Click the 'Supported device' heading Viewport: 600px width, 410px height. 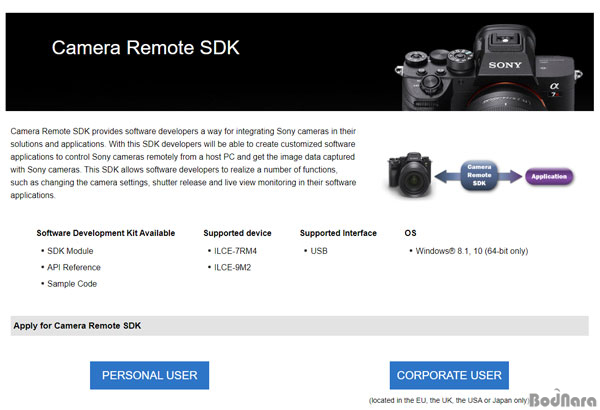tap(237, 233)
